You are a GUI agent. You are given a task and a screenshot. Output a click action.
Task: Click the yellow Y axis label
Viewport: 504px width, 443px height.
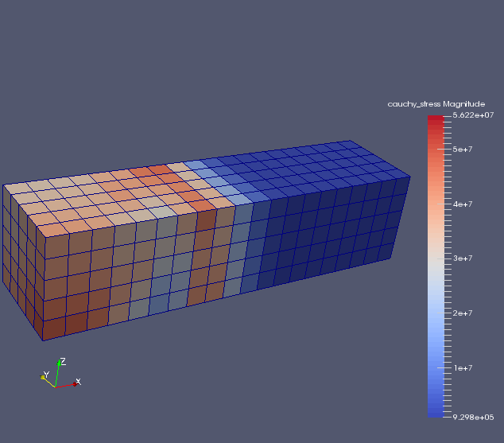click(x=46, y=375)
